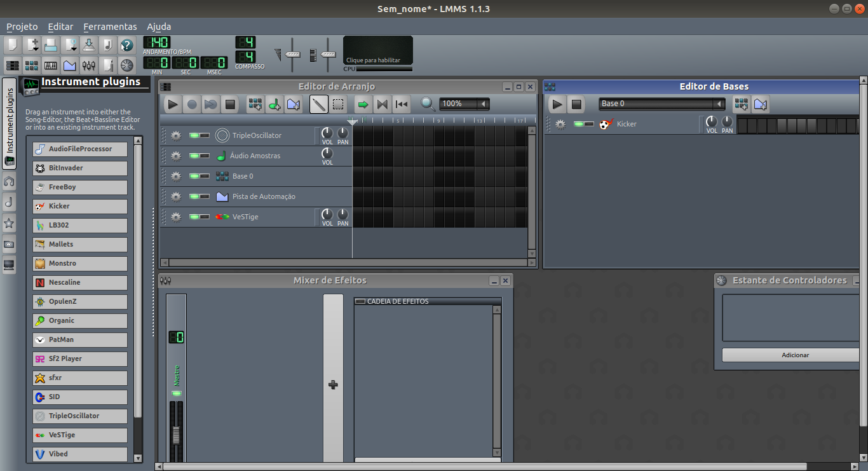The height and width of the screenshot is (471, 868).
Task: Open TripleOscillator track gear actions menu
Action: [x=176, y=135]
